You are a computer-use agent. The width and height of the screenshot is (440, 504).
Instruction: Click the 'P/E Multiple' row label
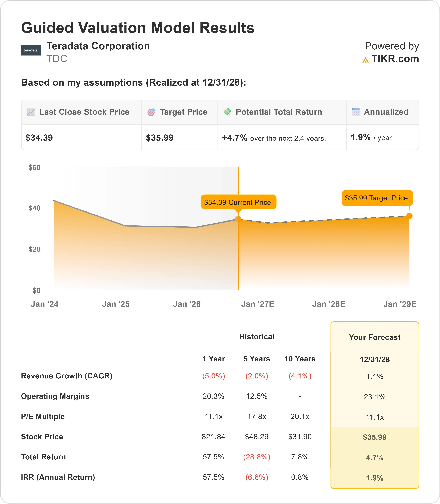(x=43, y=416)
